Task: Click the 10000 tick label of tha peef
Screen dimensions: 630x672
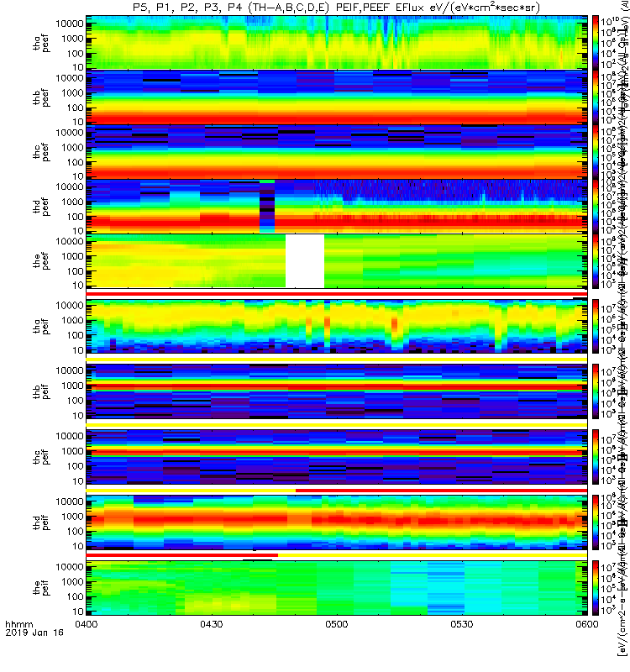Action: click(x=70, y=24)
